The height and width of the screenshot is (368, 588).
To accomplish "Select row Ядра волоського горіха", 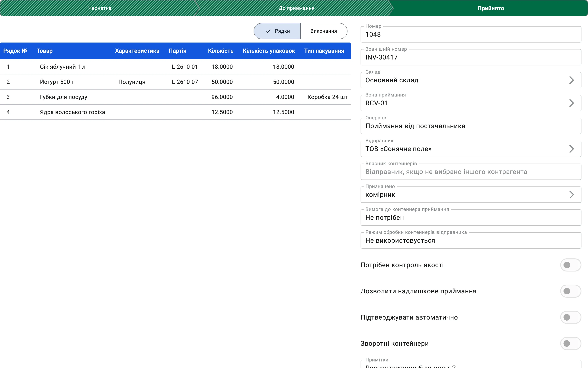I will pos(175,112).
